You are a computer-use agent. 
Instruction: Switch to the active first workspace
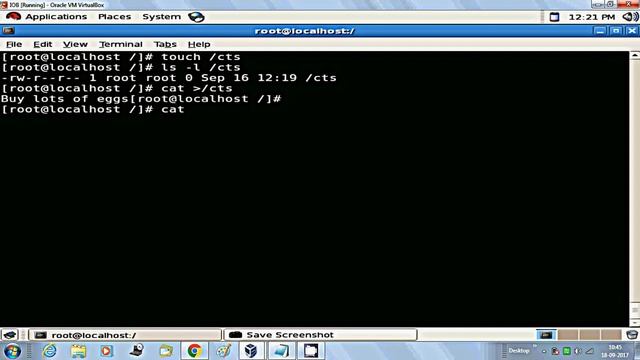[546, 335]
